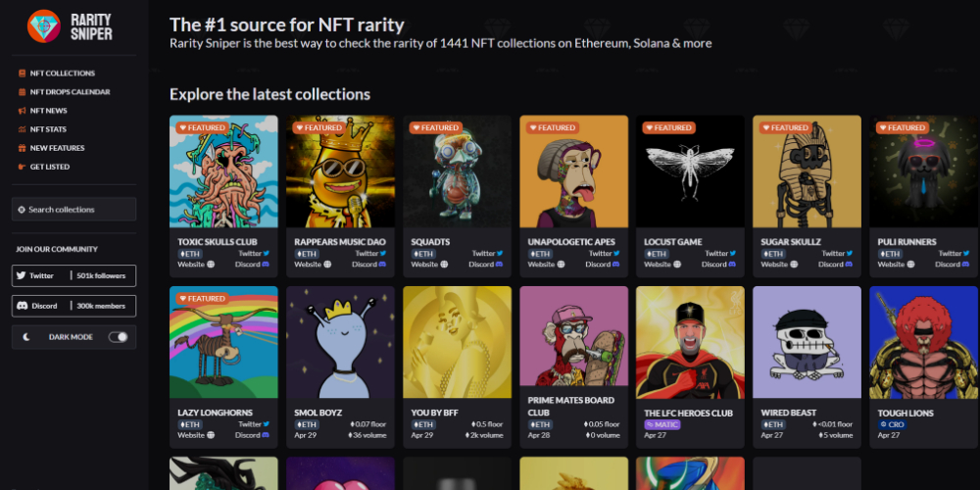Click the website globe icon on Sugar Skullz

pos(795,265)
